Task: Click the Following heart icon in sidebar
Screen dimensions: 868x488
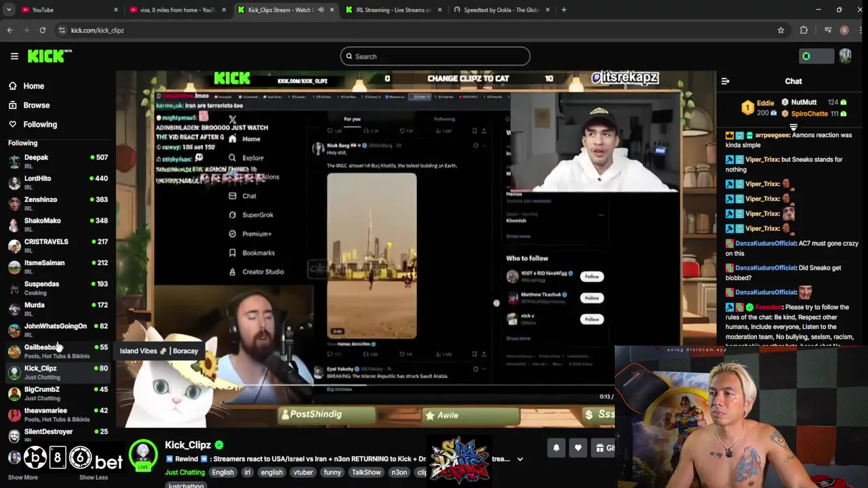Action: coord(13,124)
